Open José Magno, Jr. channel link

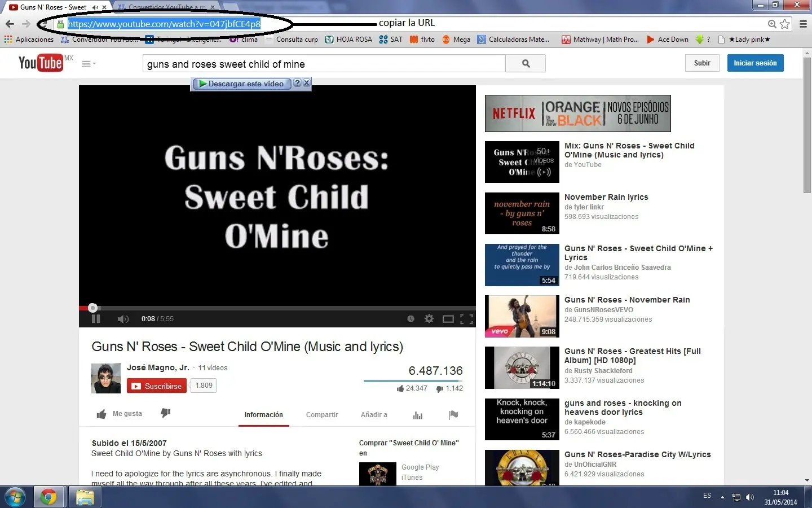click(x=158, y=367)
